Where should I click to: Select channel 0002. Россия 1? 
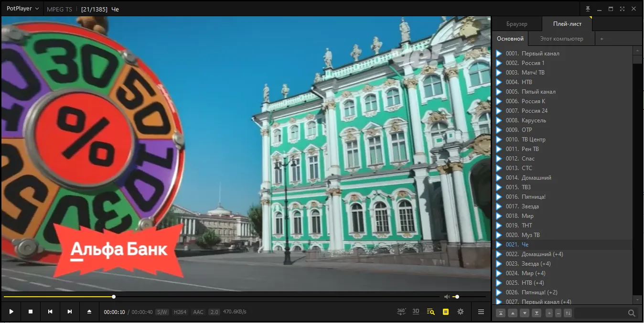click(x=562, y=63)
